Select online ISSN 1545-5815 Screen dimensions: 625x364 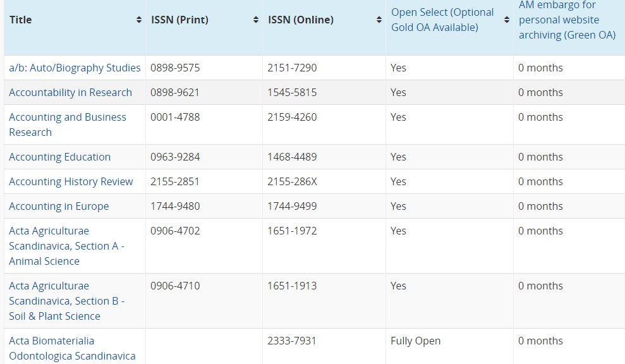[x=292, y=92]
